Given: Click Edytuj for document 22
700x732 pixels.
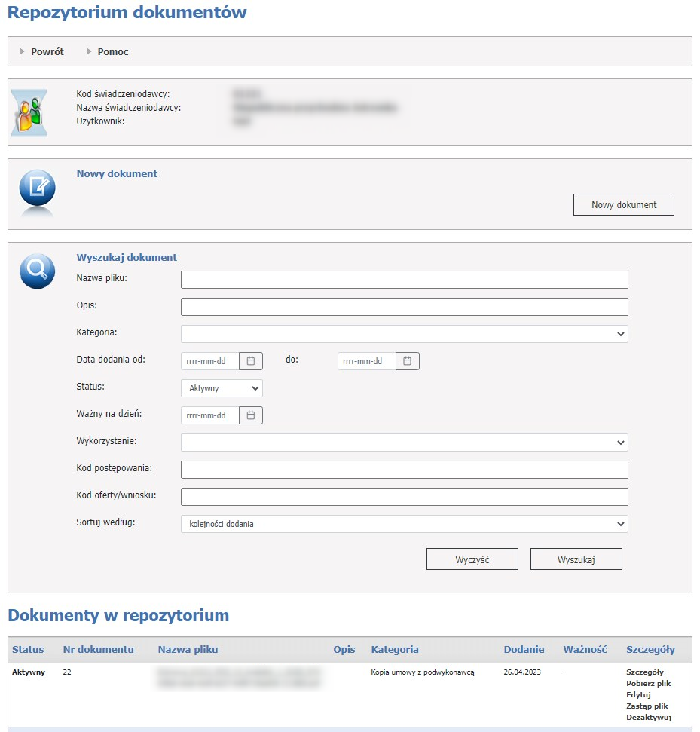Looking at the screenshot, I should tap(637, 695).
